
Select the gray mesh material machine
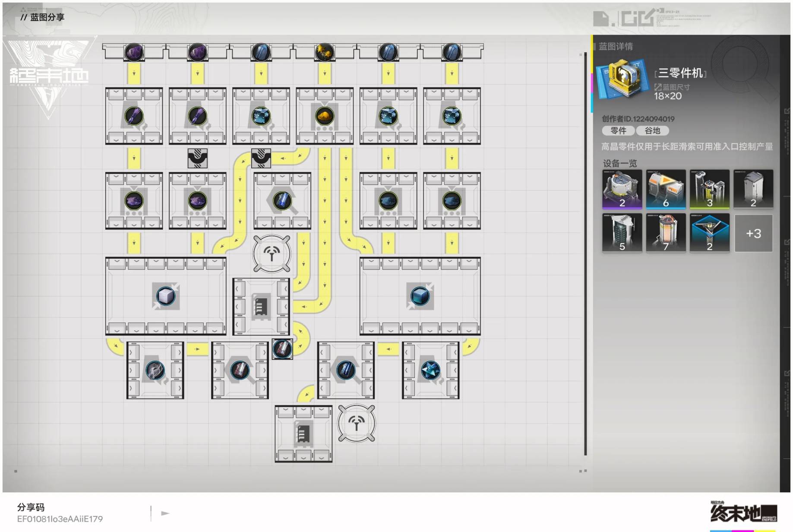coord(155,370)
